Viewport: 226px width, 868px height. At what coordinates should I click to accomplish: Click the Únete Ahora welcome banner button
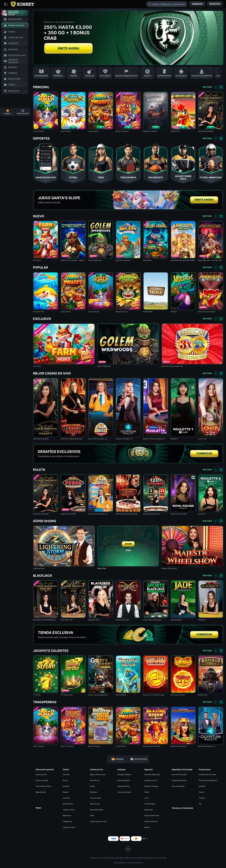point(68,48)
